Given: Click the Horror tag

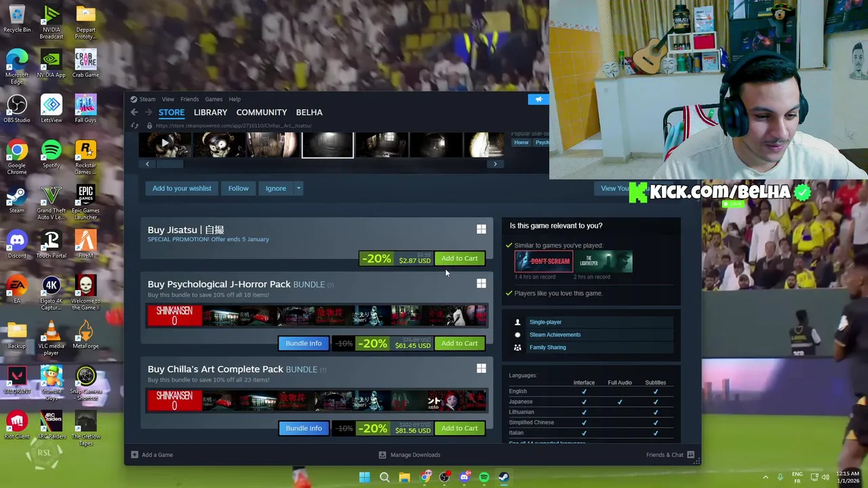Looking at the screenshot, I should (x=521, y=142).
